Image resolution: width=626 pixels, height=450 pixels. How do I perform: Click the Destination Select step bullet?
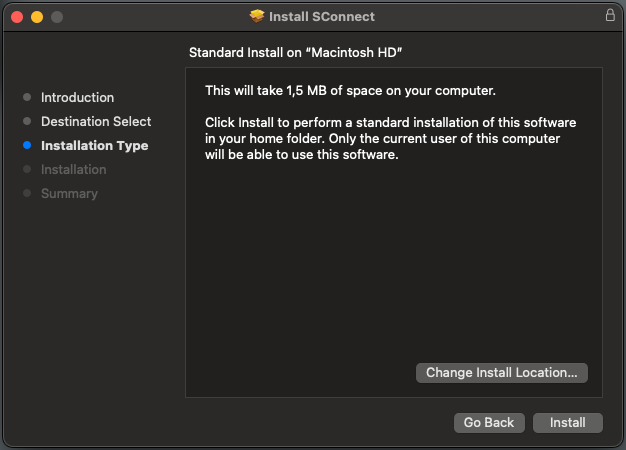coord(27,121)
